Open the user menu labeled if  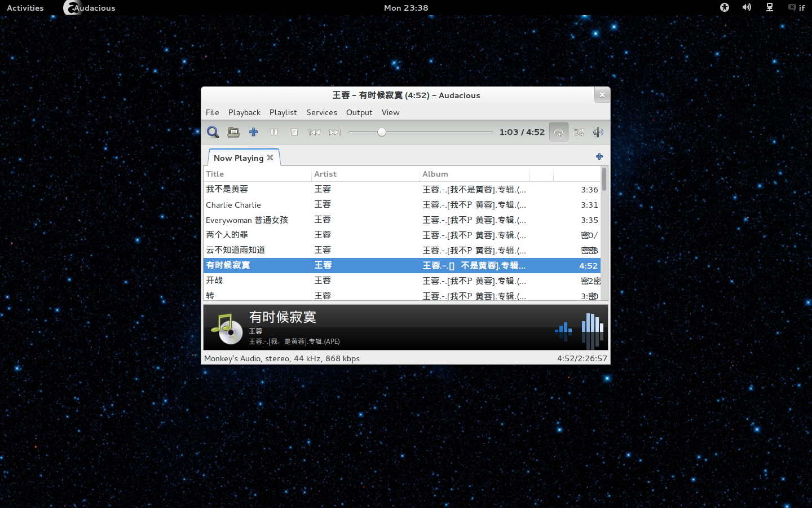point(797,8)
